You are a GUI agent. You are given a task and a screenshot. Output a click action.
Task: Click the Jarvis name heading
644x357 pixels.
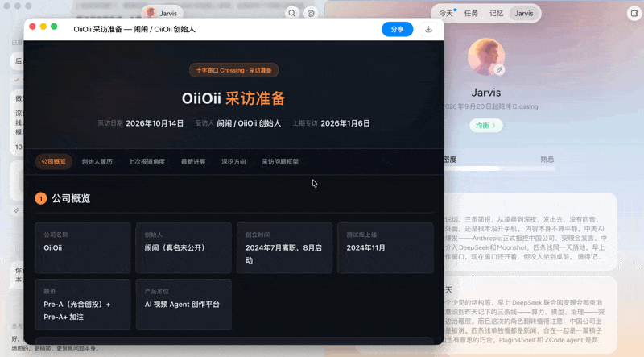coord(486,93)
